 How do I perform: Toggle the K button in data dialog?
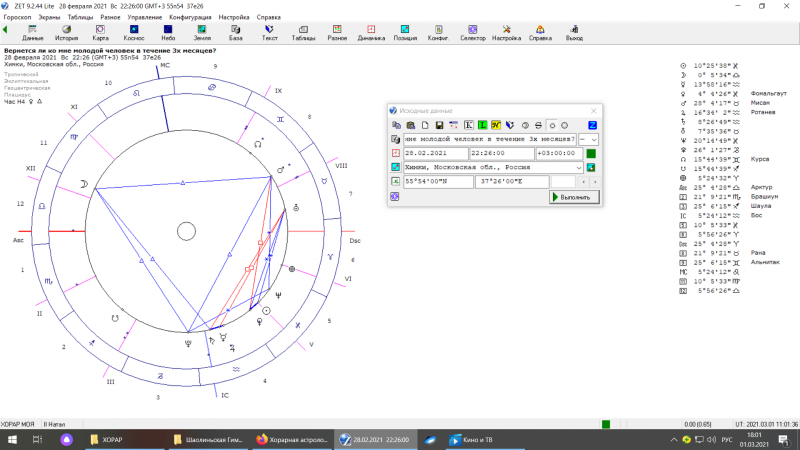tap(467, 124)
